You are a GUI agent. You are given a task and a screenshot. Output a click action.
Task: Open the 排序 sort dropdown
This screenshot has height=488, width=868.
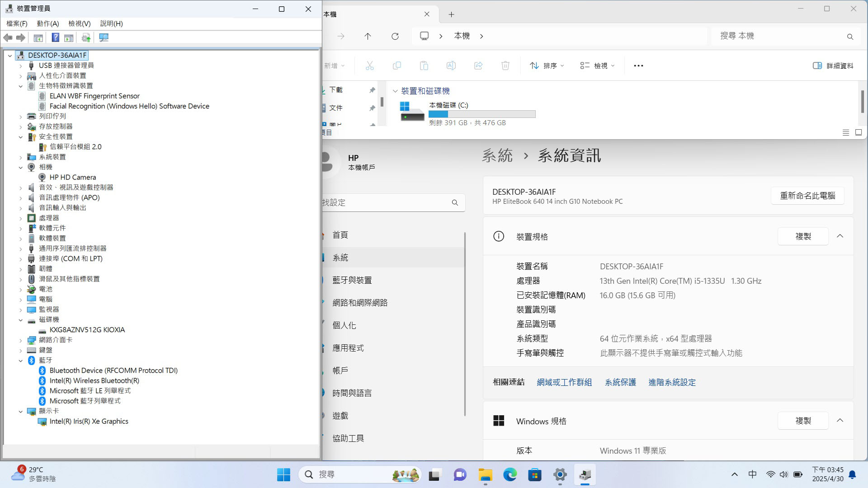point(547,66)
